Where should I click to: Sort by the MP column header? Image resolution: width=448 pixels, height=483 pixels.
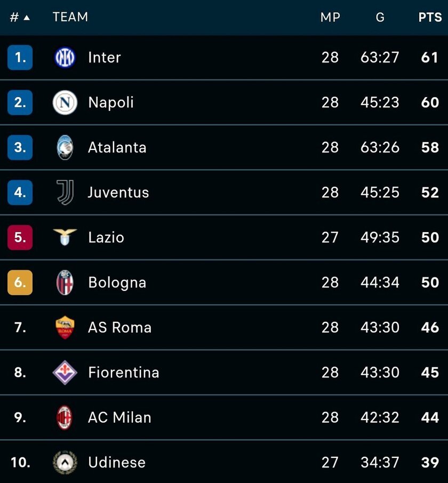pos(330,17)
